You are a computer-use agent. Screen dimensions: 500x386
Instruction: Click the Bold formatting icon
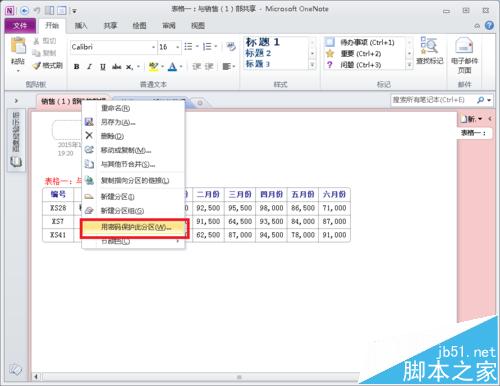(x=76, y=67)
